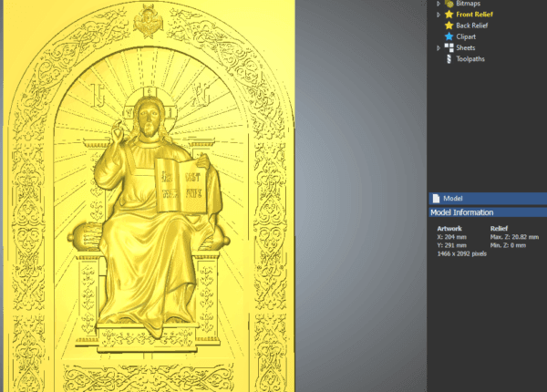This screenshot has height=392, width=547.
Task: Click the Model Information section header
Action: tap(488, 212)
